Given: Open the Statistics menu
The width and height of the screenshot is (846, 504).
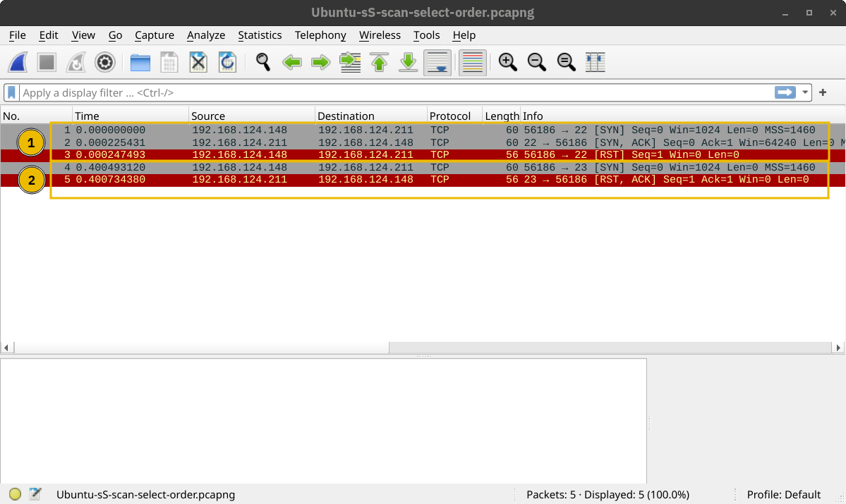Looking at the screenshot, I should 260,35.
